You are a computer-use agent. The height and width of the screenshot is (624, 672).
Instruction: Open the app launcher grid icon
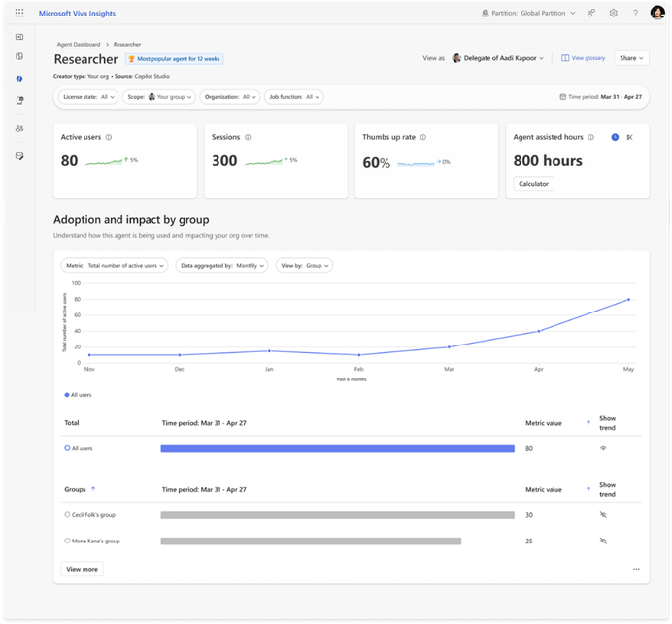pos(19,13)
